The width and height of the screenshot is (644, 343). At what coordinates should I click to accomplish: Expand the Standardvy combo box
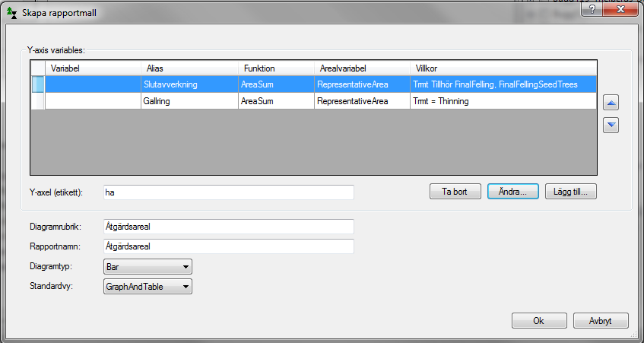tap(147, 287)
